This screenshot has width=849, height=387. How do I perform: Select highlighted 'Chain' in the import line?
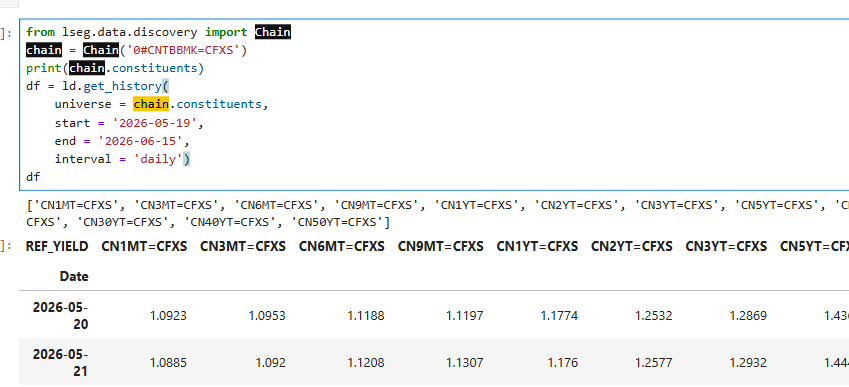273,32
